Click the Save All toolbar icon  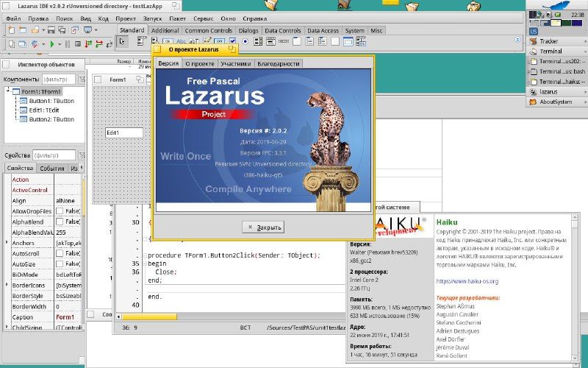62,30
